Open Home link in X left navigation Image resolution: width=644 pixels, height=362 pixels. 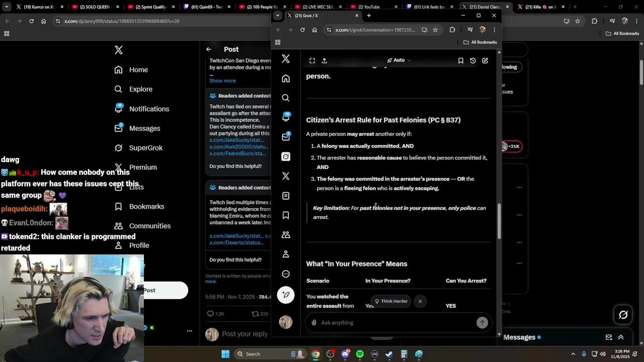[x=131, y=70]
